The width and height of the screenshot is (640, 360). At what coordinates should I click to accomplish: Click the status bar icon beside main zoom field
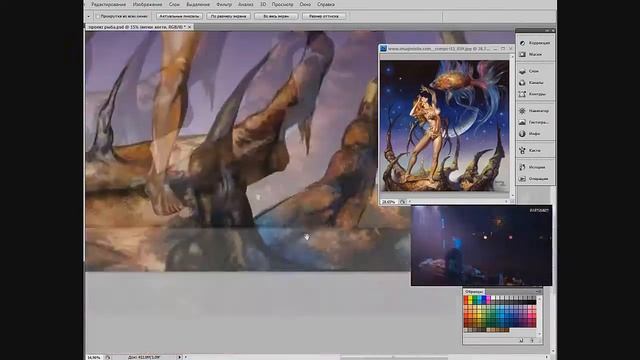pyautogui.click(x=108, y=357)
